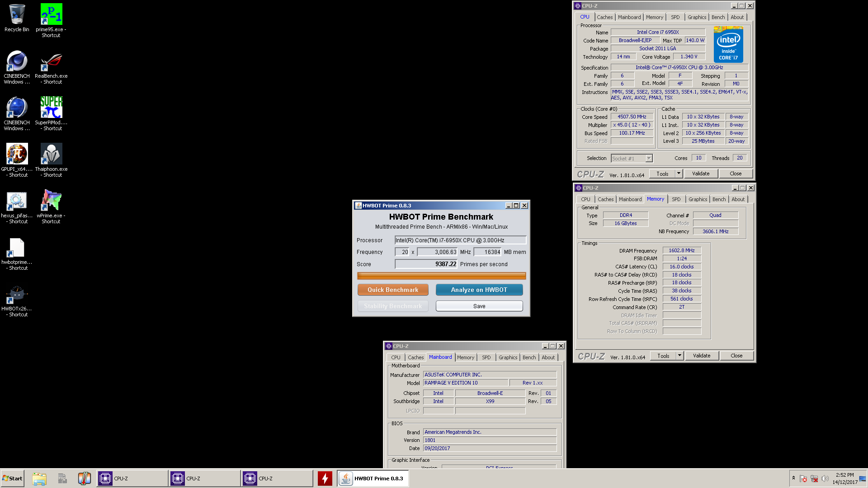Open Tools dropdown arrow in Memory window
Screen dimensions: 868x488
[x=679, y=356]
